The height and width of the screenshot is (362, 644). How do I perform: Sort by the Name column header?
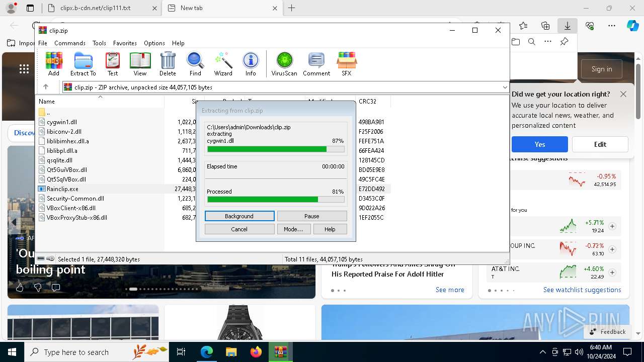[x=101, y=101]
